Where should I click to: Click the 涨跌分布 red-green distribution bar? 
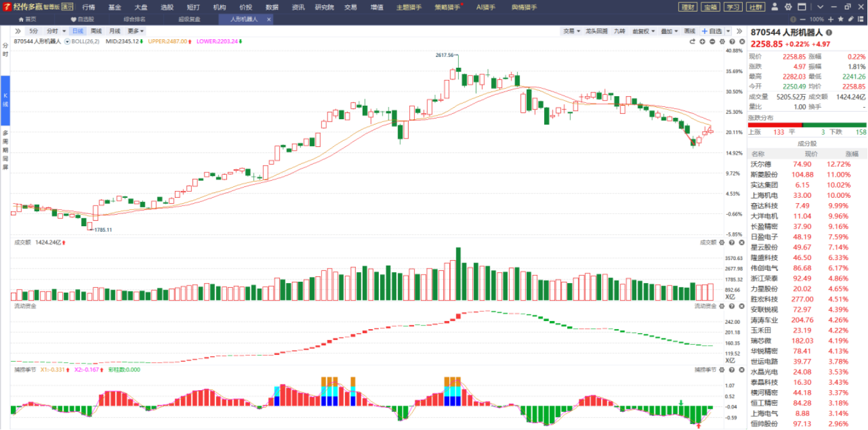(x=807, y=125)
